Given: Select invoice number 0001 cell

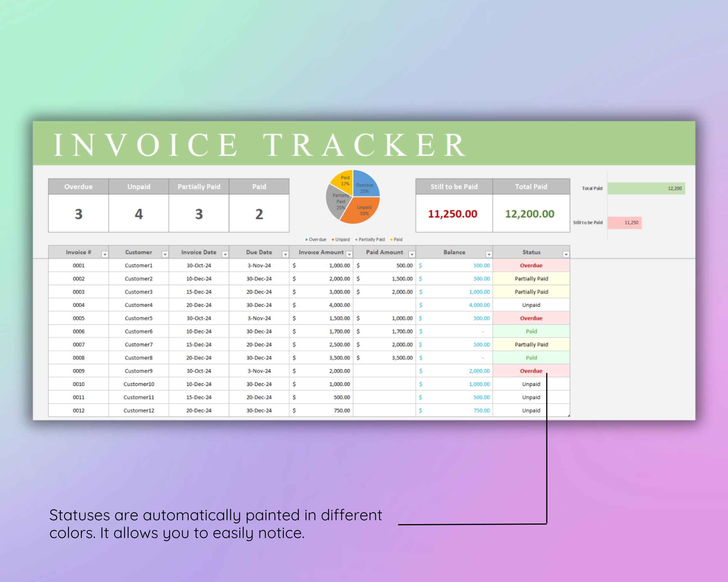Looking at the screenshot, I should point(78,265).
